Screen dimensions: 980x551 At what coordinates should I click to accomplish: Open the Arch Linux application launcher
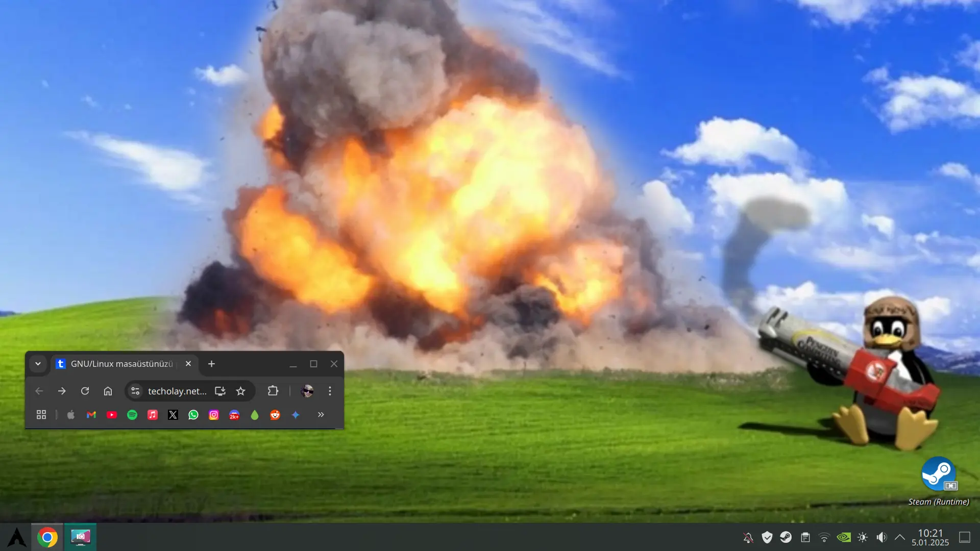[x=16, y=537]
